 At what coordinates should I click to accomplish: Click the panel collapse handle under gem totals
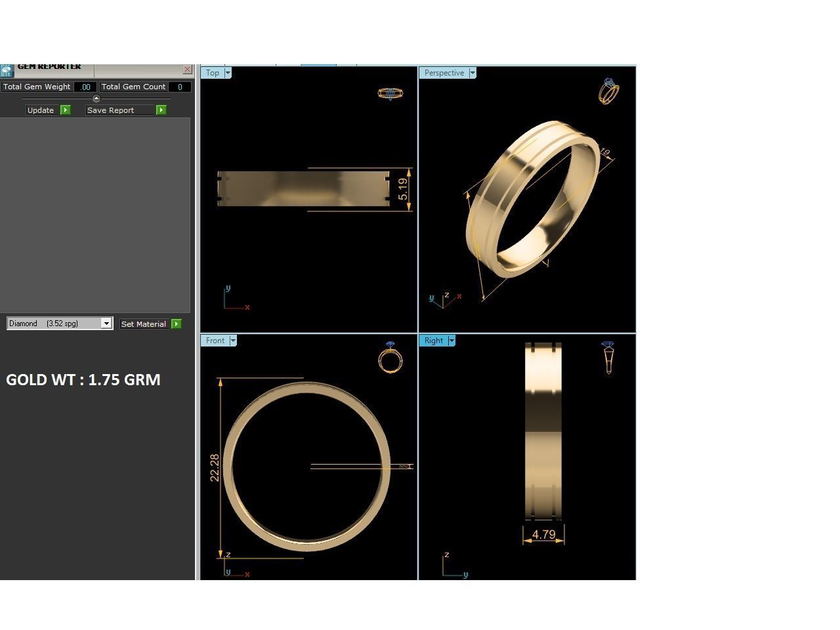point(96,98)
